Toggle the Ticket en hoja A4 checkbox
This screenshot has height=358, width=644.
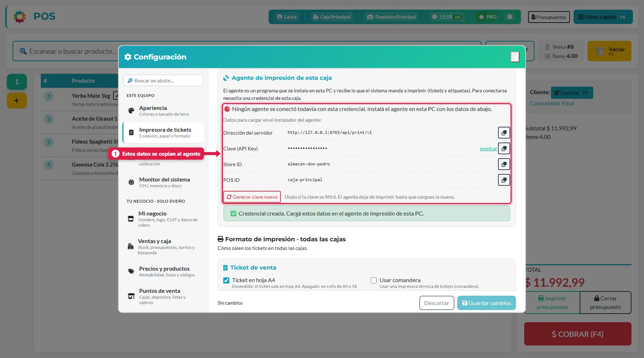pyautogui.click(x=226, y=280)
